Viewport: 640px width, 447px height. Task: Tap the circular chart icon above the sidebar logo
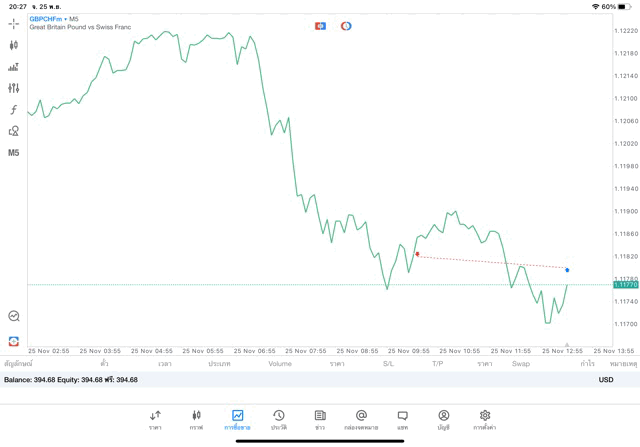click(x=14, y=316)
